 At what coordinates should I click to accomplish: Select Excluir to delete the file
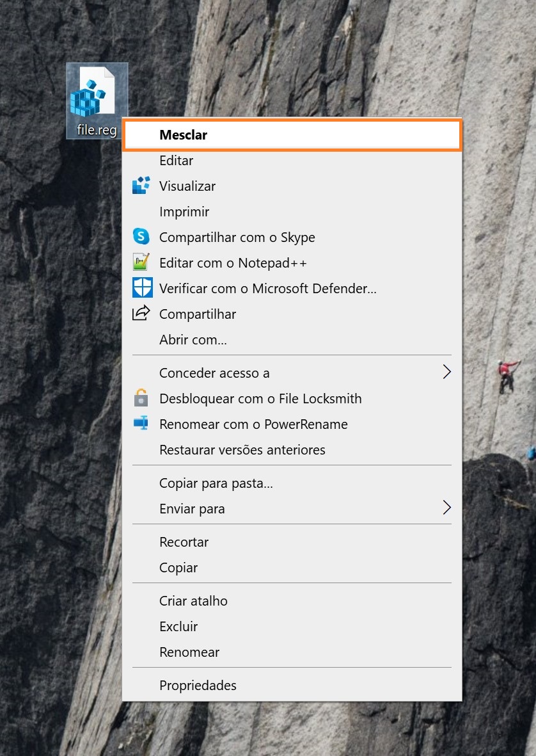[178, 627]
